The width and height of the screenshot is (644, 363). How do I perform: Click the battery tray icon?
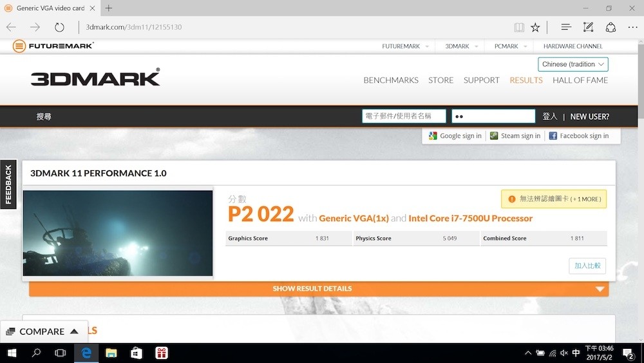click(540, 353)
